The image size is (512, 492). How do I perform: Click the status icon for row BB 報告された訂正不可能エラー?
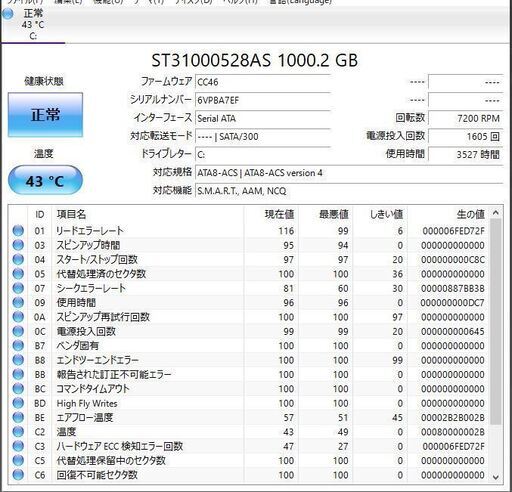click(x=18, y=374)
